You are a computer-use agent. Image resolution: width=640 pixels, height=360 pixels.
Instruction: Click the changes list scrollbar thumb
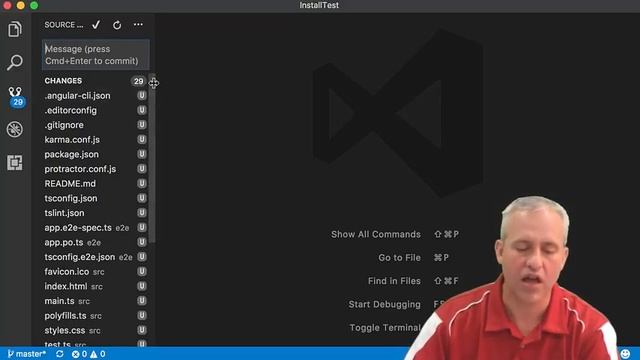(152, 158)
